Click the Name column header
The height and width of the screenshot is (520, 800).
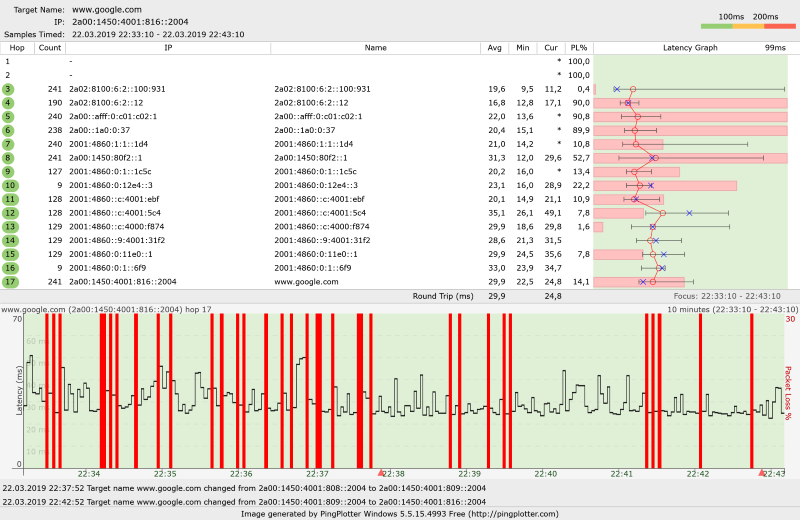[376, 48]
